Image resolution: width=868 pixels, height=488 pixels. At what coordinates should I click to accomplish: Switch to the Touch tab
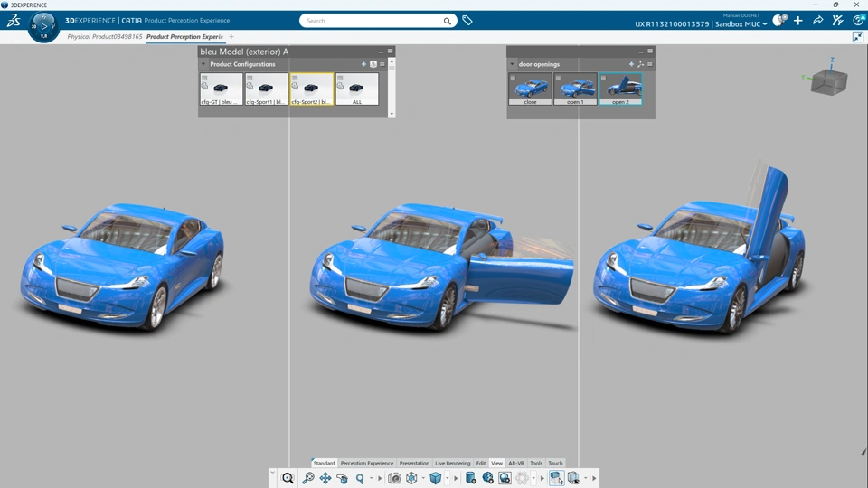(x=555, y=463)
